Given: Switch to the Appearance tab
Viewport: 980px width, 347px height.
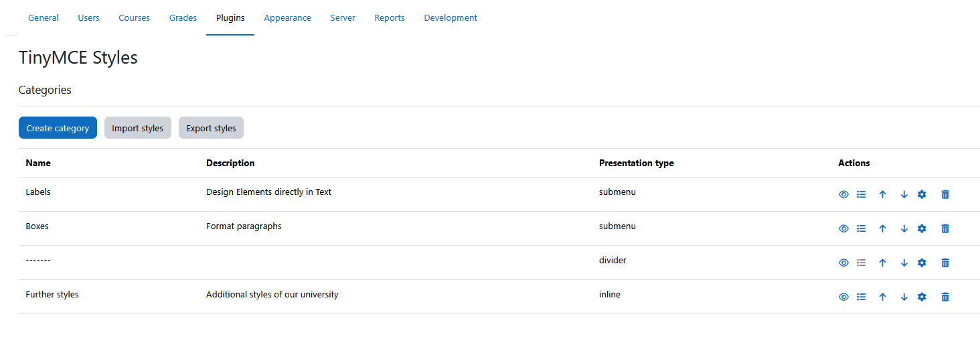Looking at the screenshot, I should pos(287,18).
